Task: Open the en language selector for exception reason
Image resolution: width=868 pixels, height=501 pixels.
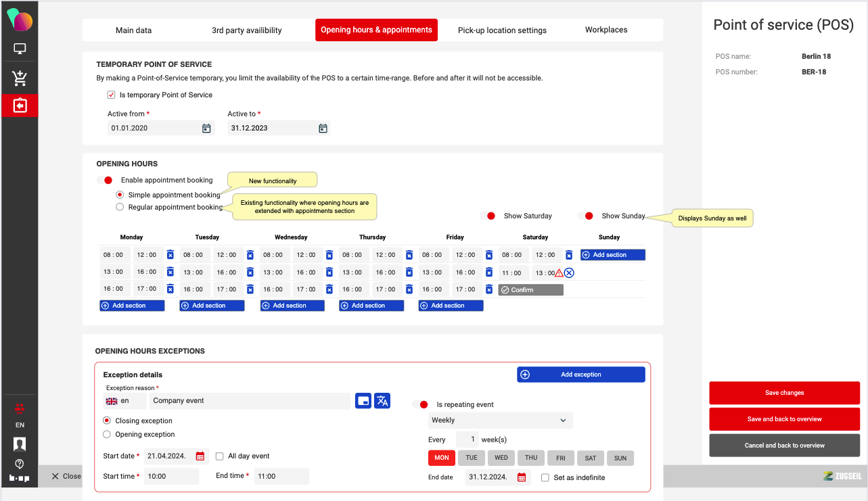Action: coord(125,401)
